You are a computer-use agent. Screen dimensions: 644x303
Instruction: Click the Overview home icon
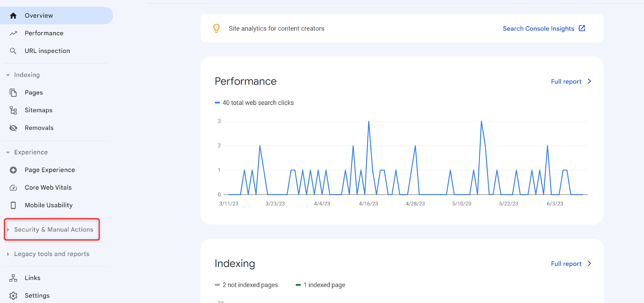point(13,16)
